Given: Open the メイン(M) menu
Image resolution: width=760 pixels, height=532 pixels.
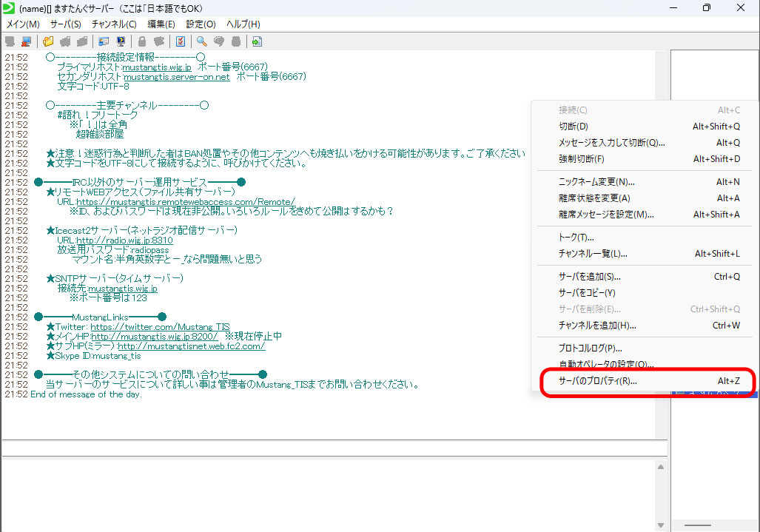Looking at the screenshot, I should [x=23, y=24].
